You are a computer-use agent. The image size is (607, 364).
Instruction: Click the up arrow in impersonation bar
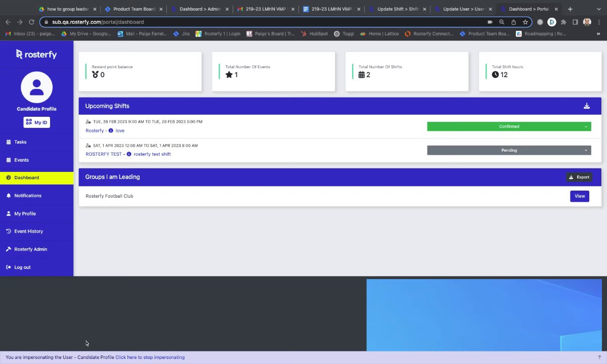[x=599, y=357]
